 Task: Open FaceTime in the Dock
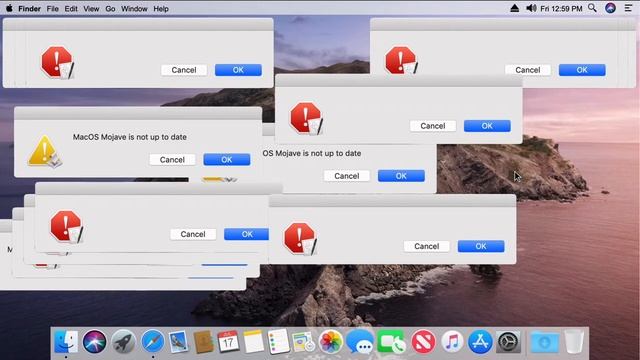391,342
